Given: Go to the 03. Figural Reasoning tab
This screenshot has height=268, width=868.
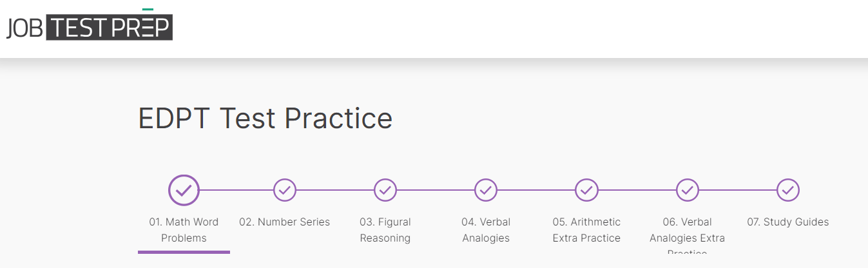Looking at the screenshot, I should point(385,230).
